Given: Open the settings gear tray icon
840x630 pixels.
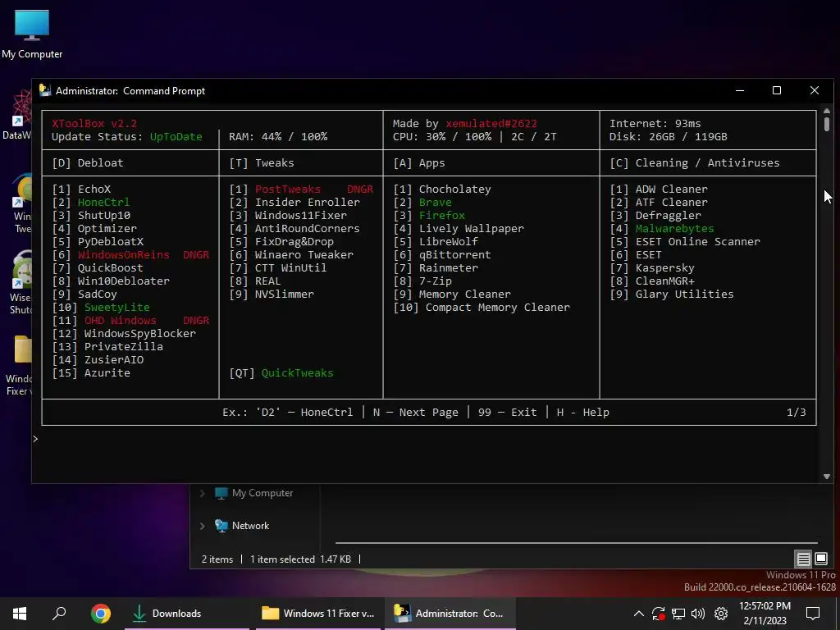Looking at the screenshot, I should (x=721, y=614).
